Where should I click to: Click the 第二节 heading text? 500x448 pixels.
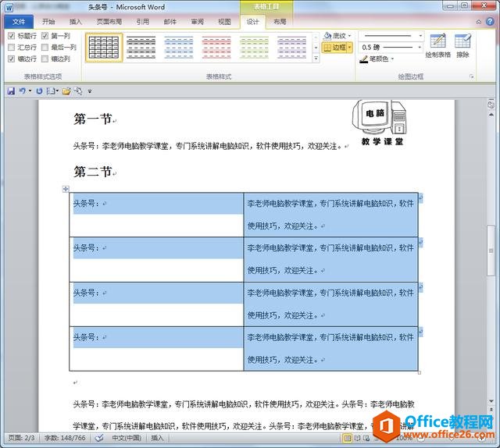pyautogui.click(x=92, y=172)
